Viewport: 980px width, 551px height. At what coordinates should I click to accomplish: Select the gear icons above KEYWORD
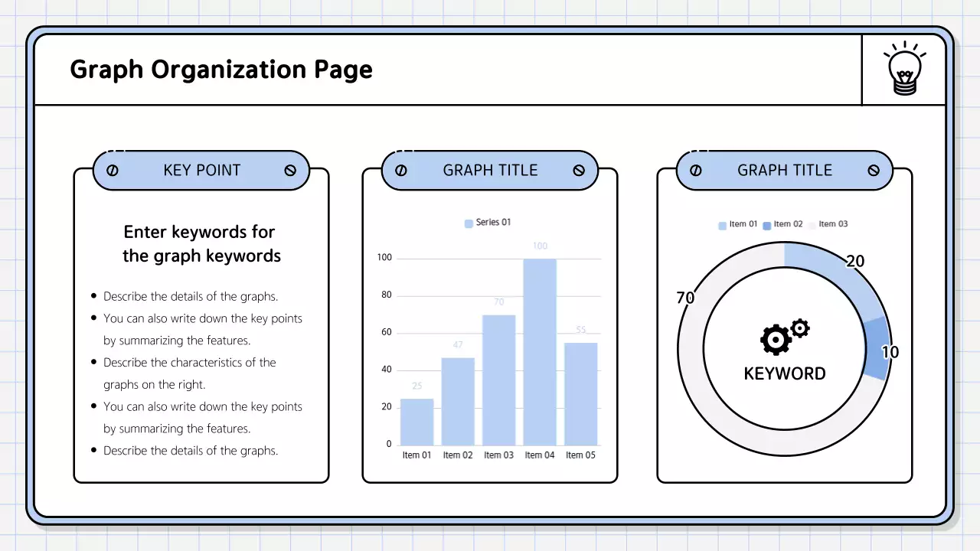coord(782,337)
